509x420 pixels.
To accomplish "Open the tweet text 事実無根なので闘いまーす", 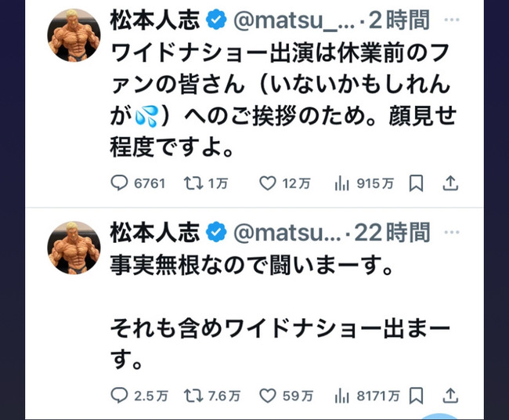I will 251,265.
